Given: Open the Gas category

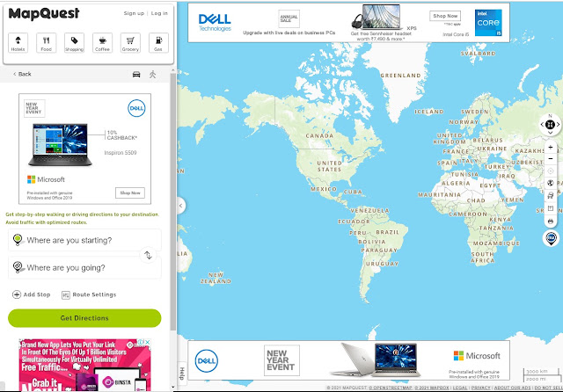Looking at the screenshot, I should click(158, 43).
